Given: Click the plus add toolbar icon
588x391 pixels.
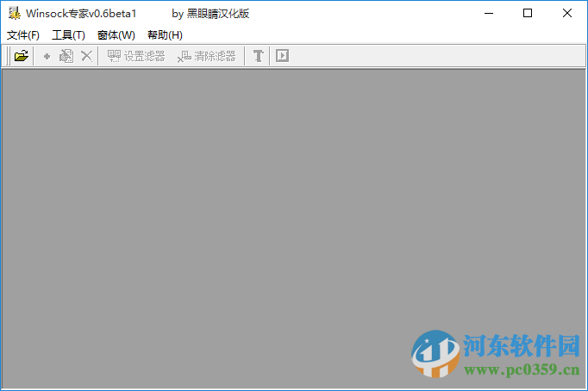Looking at the screenshot, I should (47, 56).
